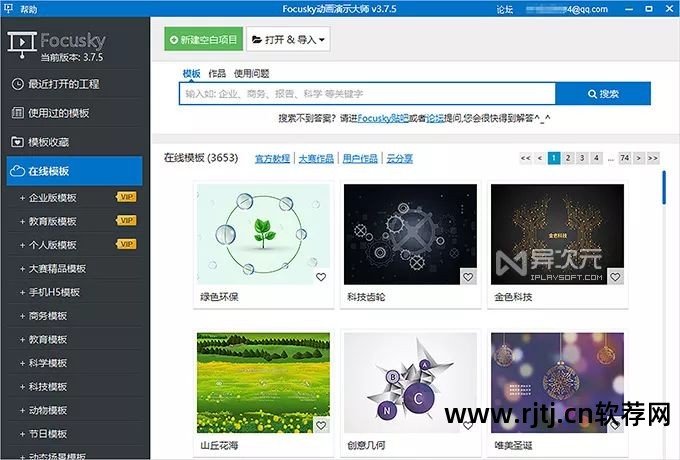The height and width of the screenshot is (460, 680).
Task: Open the 山丘花海 template thumbnail
Action: 263,383
